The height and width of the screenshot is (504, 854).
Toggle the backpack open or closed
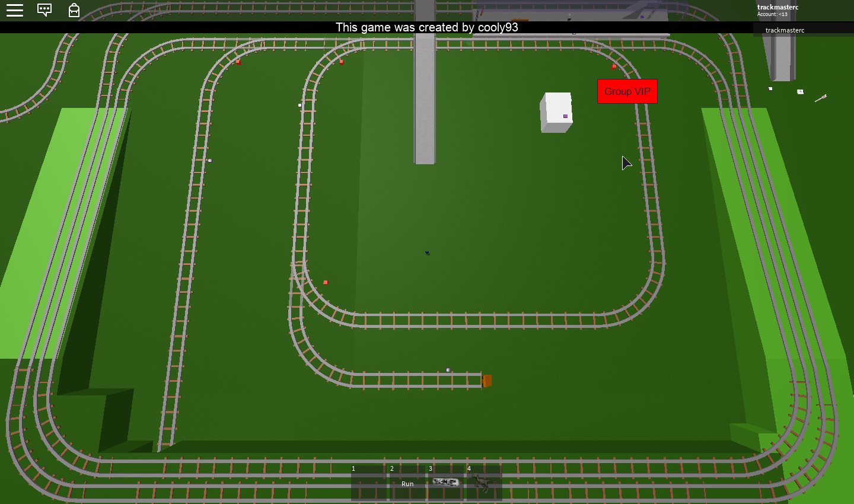74,10
